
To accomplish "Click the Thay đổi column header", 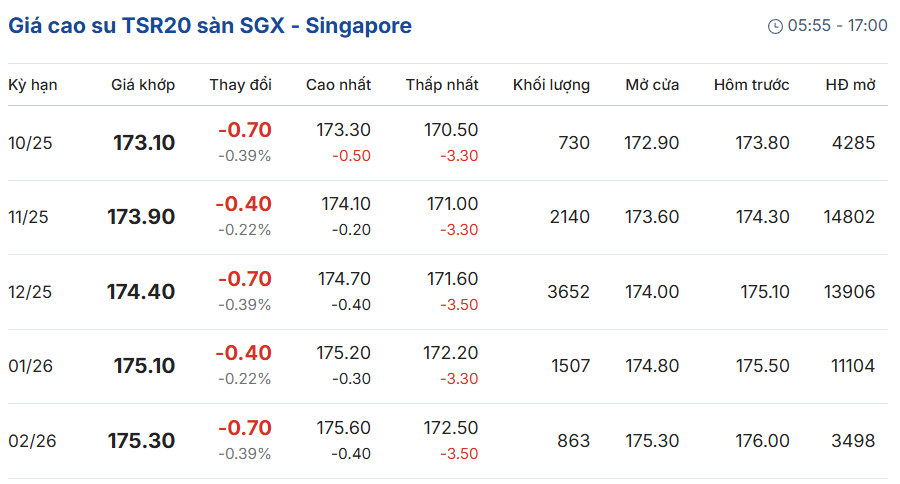I will pyautogui.click(x=240, y=85).
